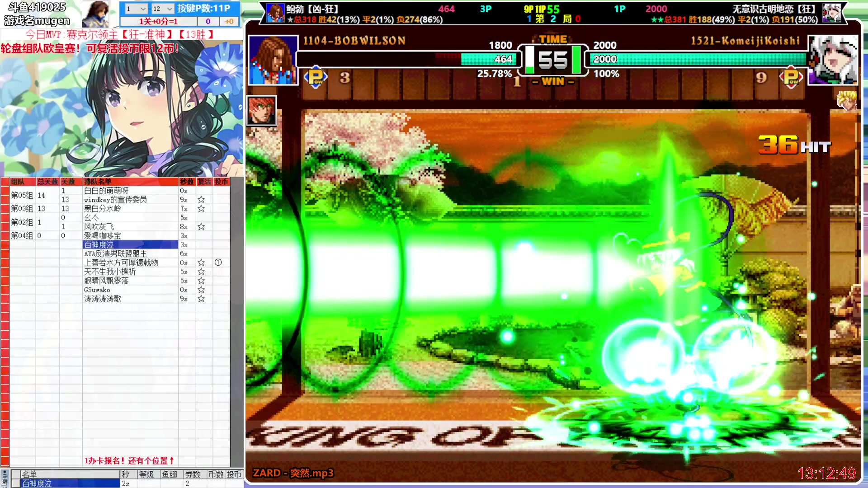
Task: Click the star icon for 天不生我小樸祈
Action: 201,272
